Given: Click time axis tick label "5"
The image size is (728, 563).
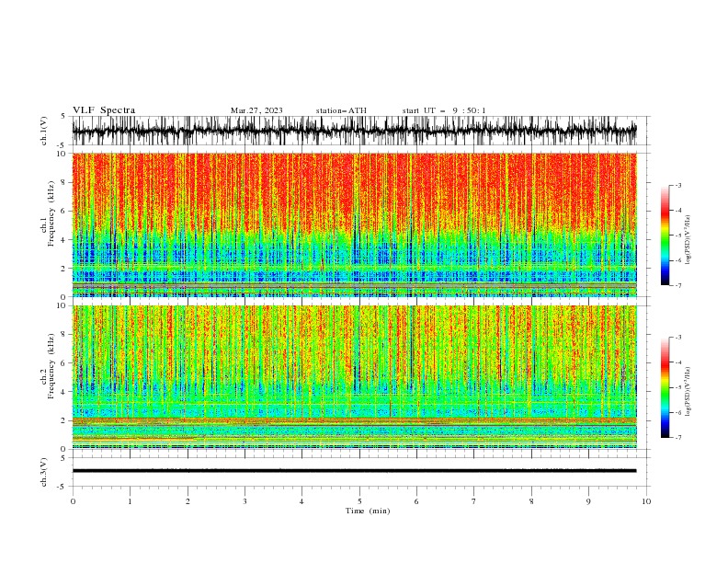Looking at the screenshot, I should pyautogui.click(x=359, y=501).
